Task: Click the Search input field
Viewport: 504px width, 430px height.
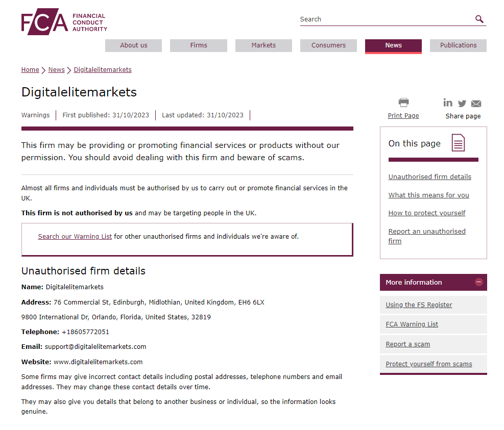Action: point(386,19)
